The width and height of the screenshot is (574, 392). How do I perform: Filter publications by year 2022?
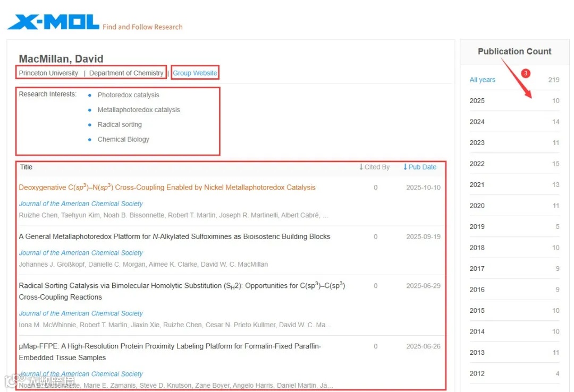[477, 164]
